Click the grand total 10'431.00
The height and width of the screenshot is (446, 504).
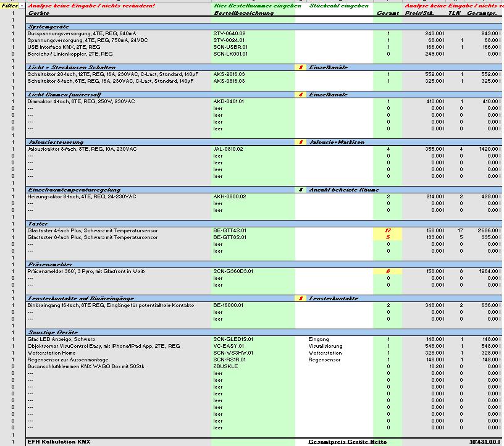(x=484, y=442)
